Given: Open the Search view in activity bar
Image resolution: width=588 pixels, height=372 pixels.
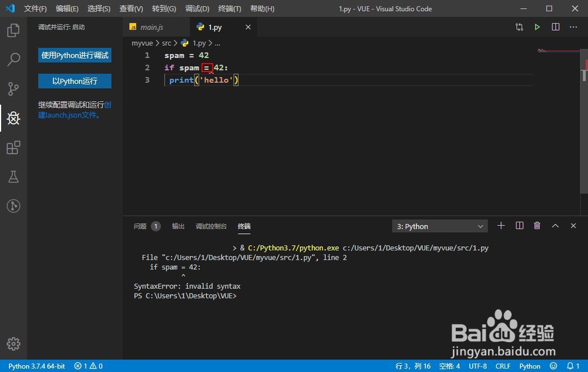Looking at the screenshot, I should click(13, 59).
